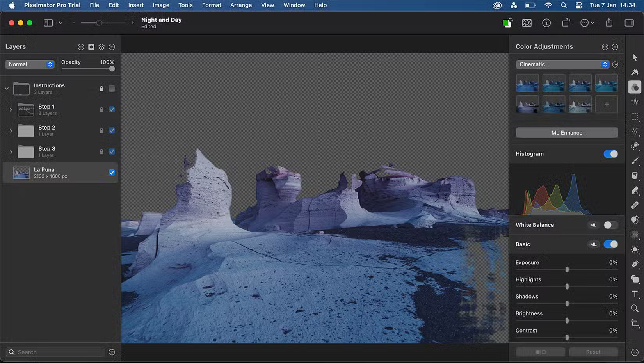The height and width of the screenshot is (363, 644).
Task: Toggle the Histogram switch off
Action: pyautogui.click(x=610, y=154)
